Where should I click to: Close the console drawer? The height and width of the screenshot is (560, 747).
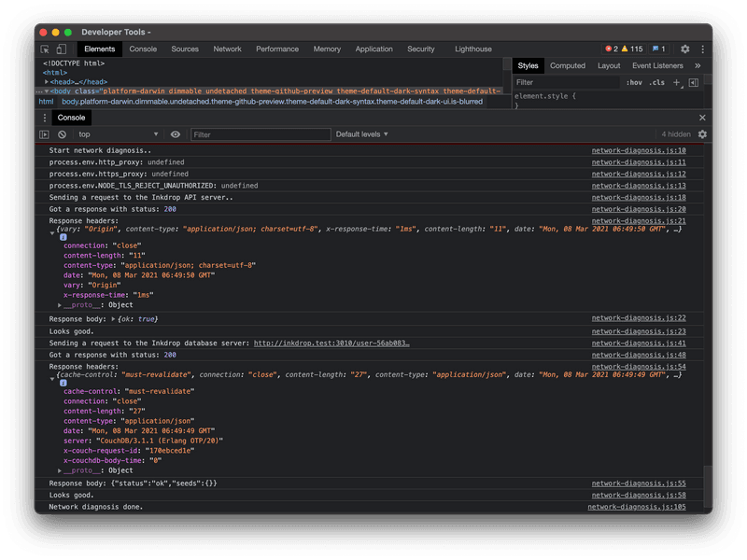(702, 118)
